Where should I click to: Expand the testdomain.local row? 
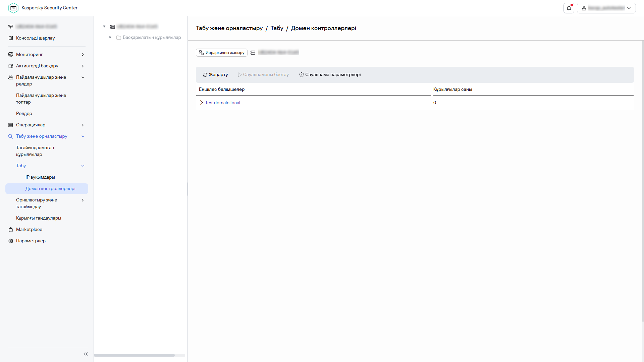201,103
